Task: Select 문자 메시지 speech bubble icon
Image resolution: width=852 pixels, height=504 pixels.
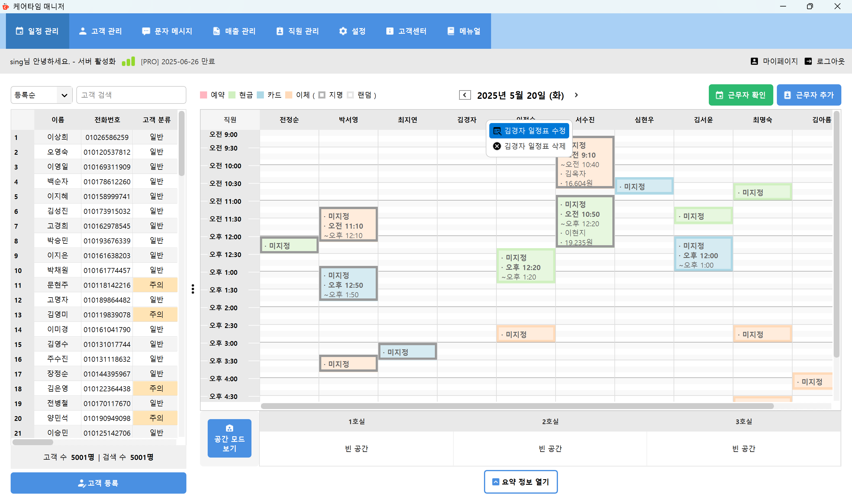Action: [146, 31]
